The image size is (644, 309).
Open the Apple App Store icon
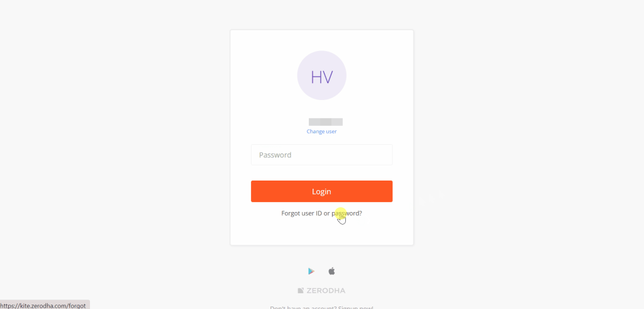click(332, 271)
